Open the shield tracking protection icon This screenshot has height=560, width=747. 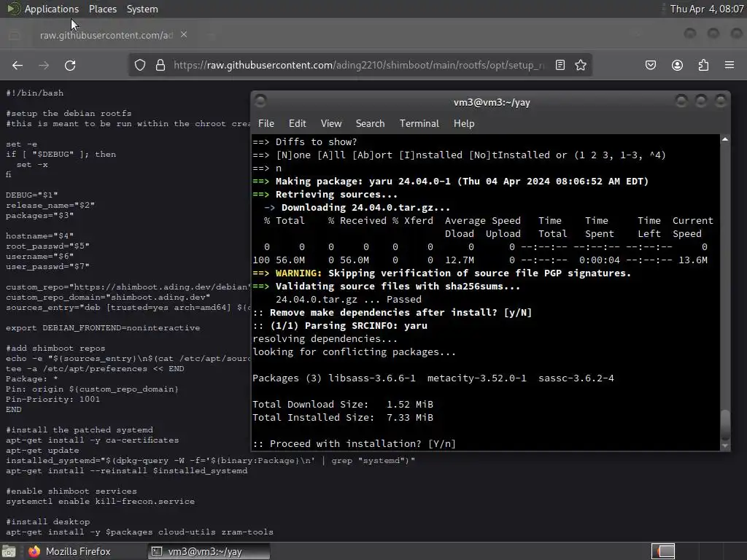[139, 65]
